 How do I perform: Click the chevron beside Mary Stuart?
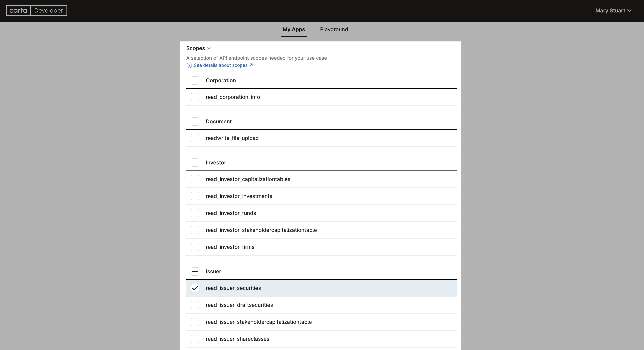pyautogui.click(x=630, y=11)
